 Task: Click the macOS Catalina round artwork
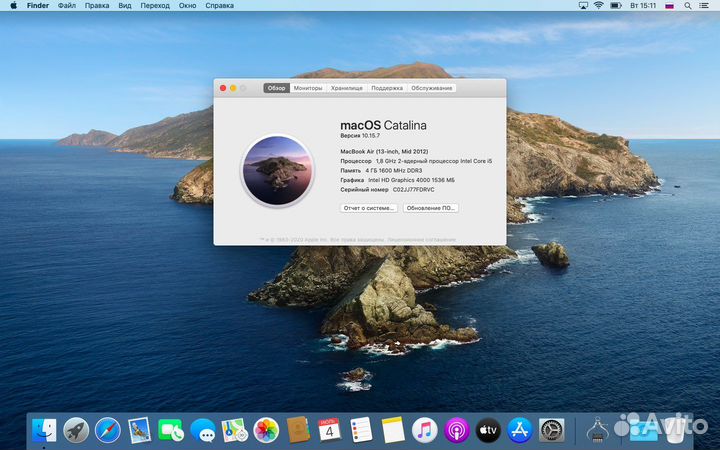(277, 170)
